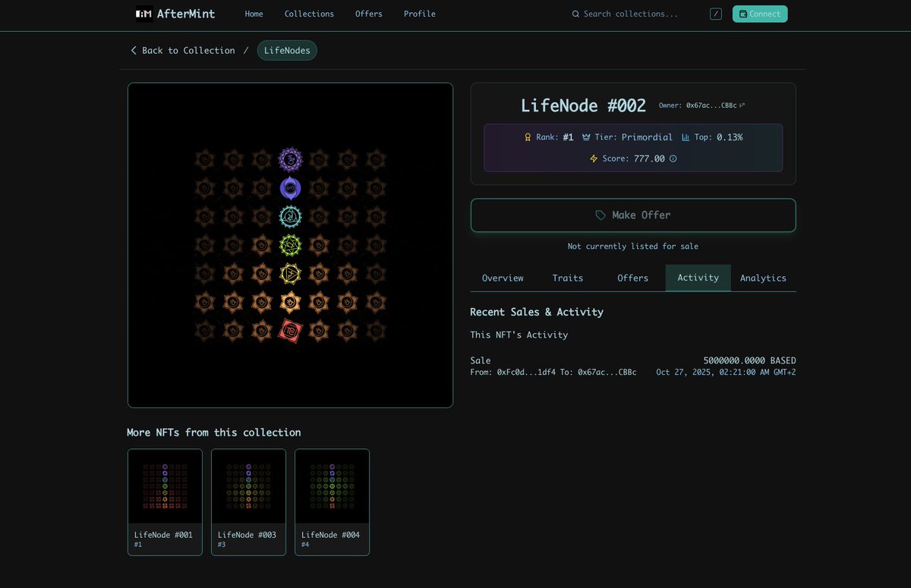
Task: Click the yellow solar plexus chakra symbol
Action: pos(290,274)
